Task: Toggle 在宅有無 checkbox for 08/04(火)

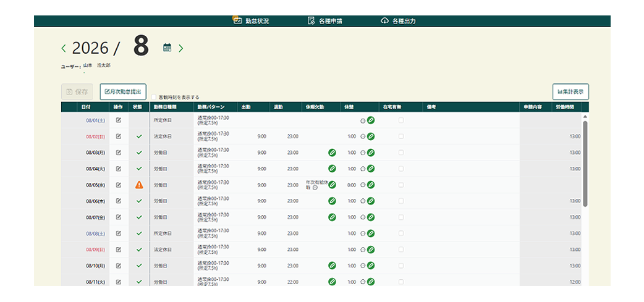Action: pyautogui.click(x=401, y=169)
